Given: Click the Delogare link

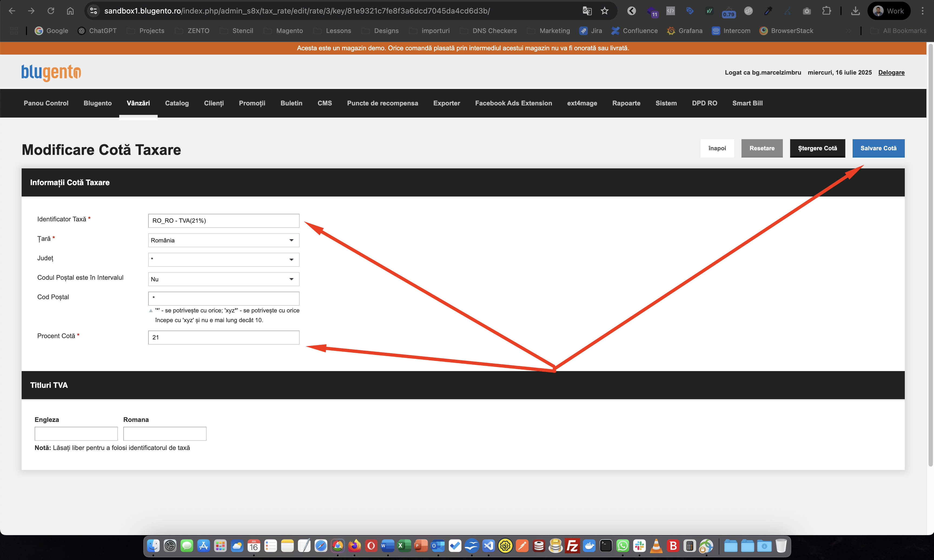Looking at the screenshot, I should pyautogui.click(x=891, y=72).
